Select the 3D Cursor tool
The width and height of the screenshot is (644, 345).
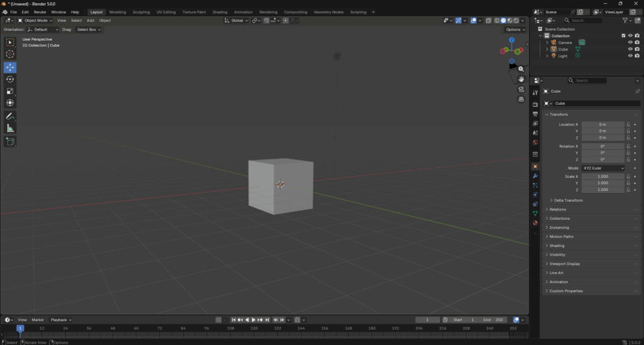(10, 55)
